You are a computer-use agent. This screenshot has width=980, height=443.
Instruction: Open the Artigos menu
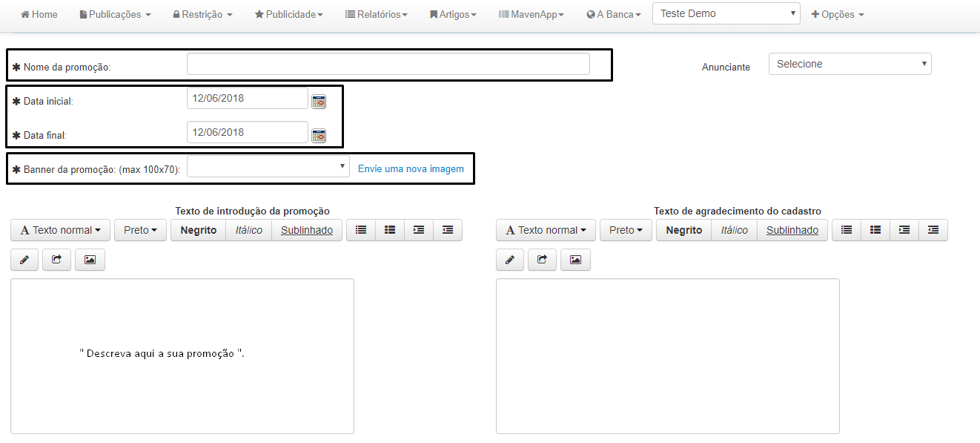pos(453,14)
